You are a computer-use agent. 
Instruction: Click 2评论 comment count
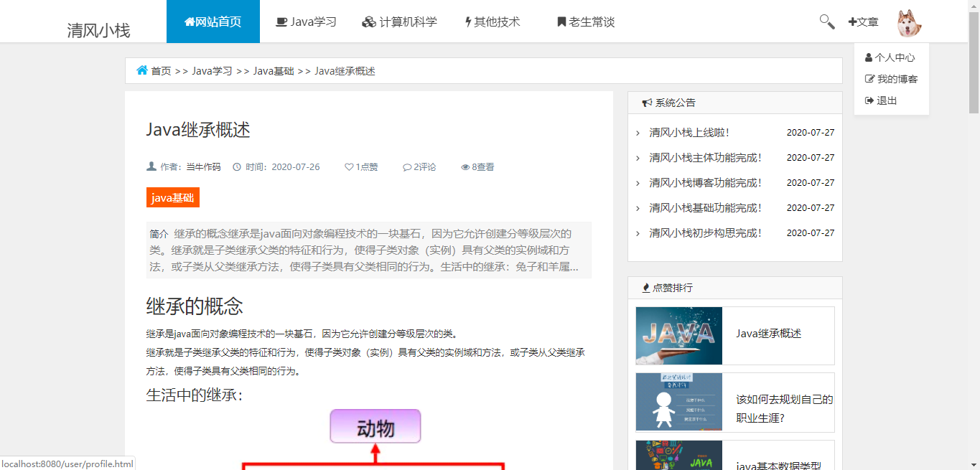click(x=419, y=167)
